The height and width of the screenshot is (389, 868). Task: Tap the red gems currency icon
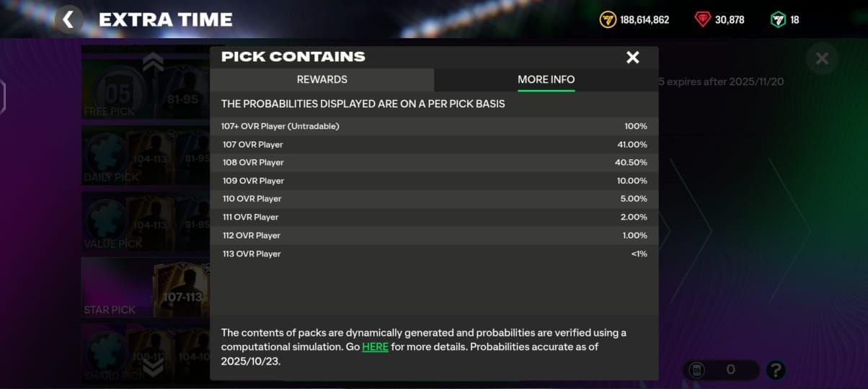703,19
